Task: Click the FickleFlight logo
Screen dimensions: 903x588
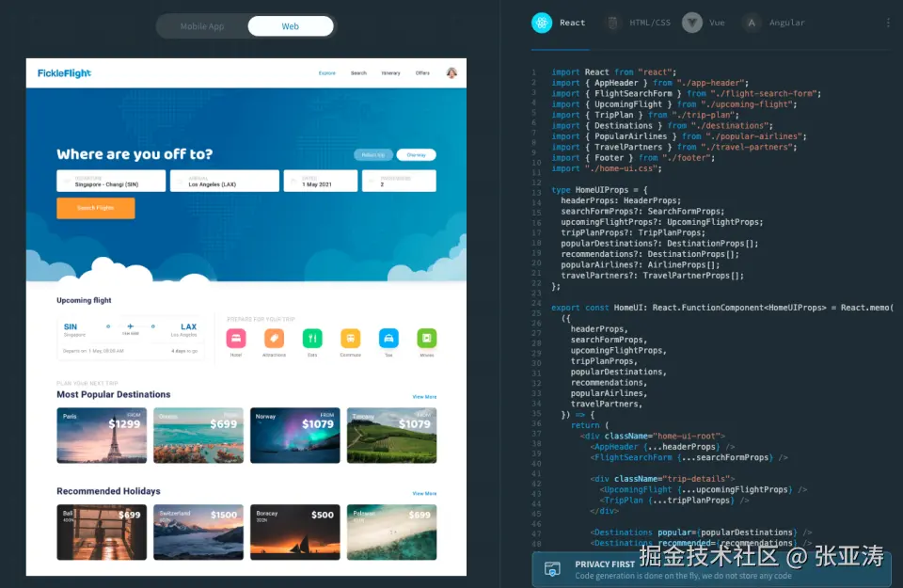Action: (x=65, y=73)
